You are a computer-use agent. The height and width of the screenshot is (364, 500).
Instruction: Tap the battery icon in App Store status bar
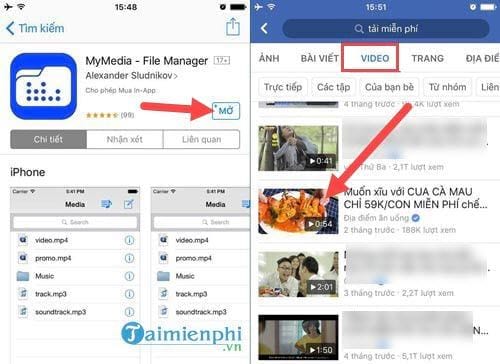point(238,7)
